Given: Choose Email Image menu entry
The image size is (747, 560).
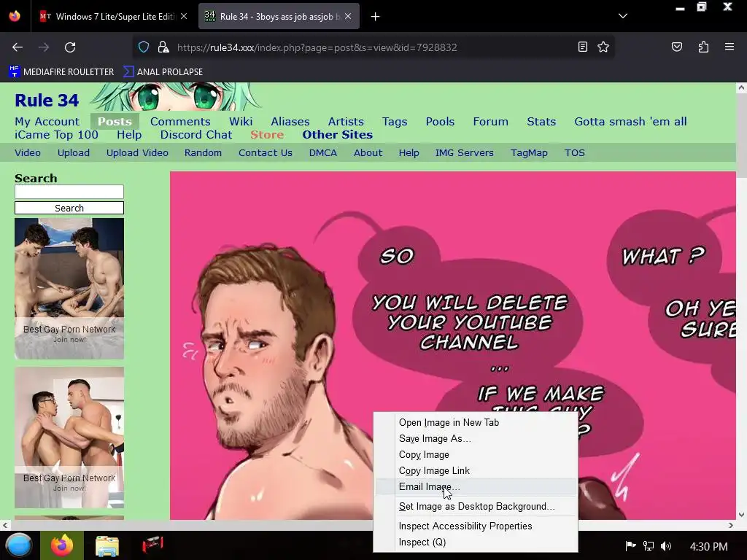Looking at the screenshot, I should [476, 486].
